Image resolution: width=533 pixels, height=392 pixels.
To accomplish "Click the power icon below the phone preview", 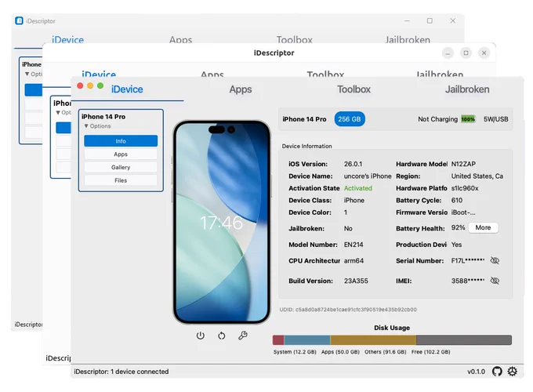I will tap(200, 336).
